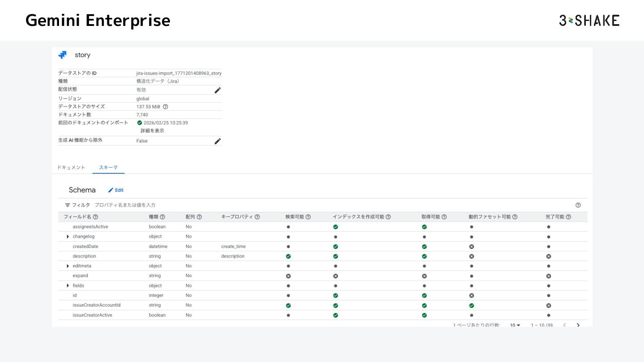Click the Schema Edit button
The height and width of the screenshot is (362, 644).
[116, 190]
